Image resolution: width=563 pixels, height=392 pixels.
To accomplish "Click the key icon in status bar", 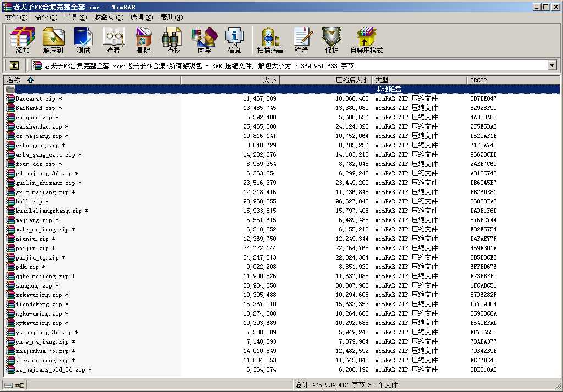I will tap(19, 385).
